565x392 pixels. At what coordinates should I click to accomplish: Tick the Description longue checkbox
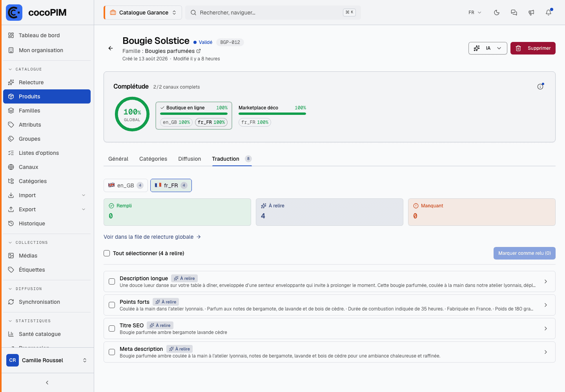112,281
